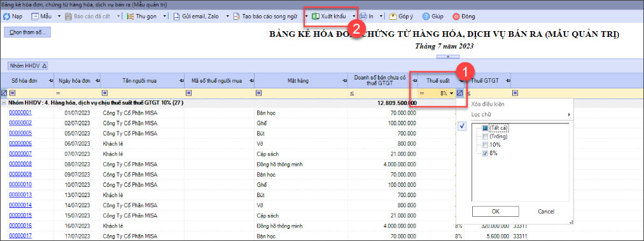The image size is (644, 241).
Task: Select cell Đồng hồ thông minh of invoice 00000008
Action: [280, 164]
